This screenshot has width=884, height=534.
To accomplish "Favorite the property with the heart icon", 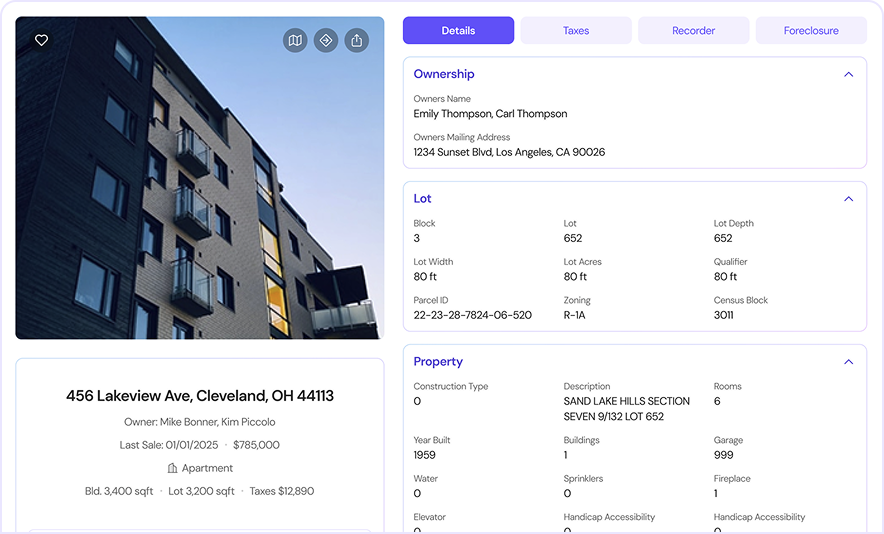I will [41, 40].
